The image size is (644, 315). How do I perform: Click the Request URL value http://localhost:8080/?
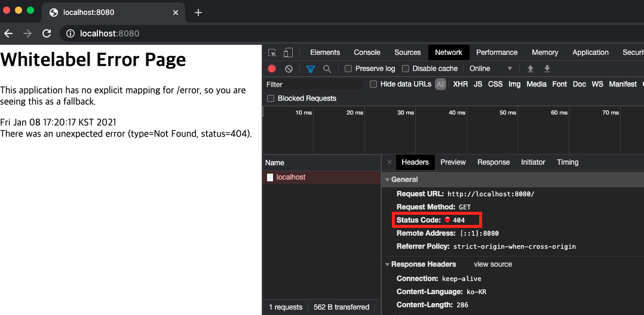491,194
